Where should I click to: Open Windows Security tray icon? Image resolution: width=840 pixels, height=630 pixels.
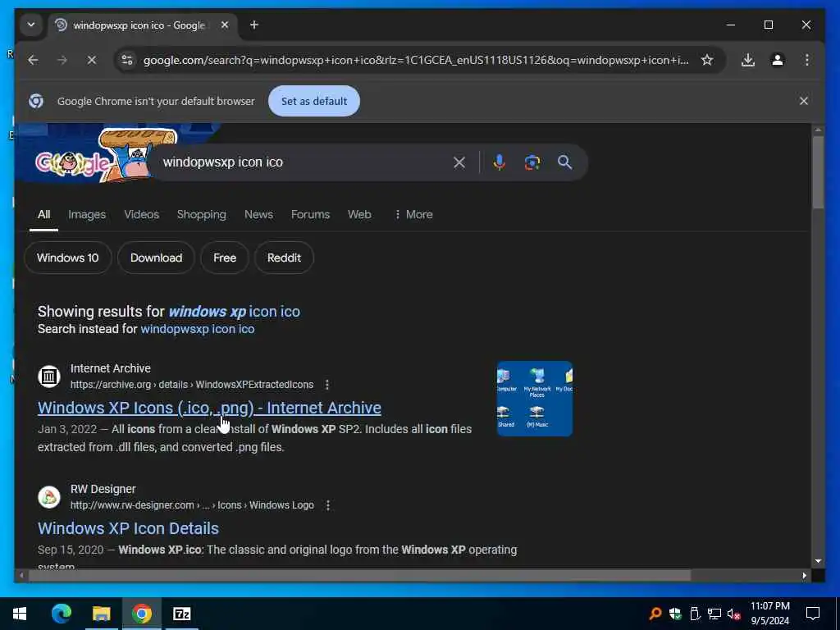[x=675, y=614]
